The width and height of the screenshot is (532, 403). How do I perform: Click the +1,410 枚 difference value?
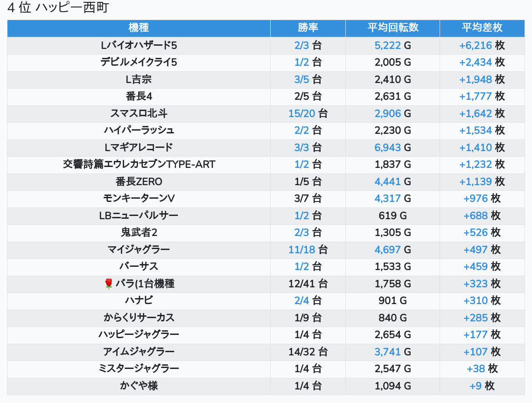point(482,147)
